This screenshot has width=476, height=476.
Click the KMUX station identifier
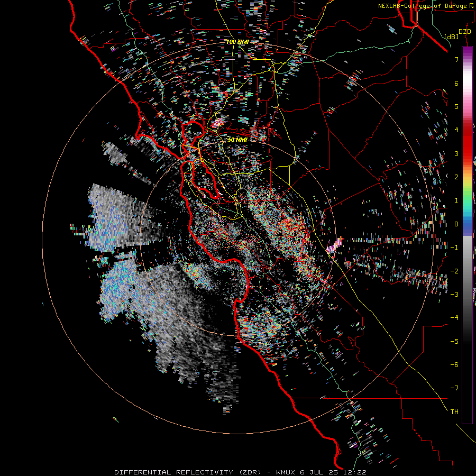287,472
